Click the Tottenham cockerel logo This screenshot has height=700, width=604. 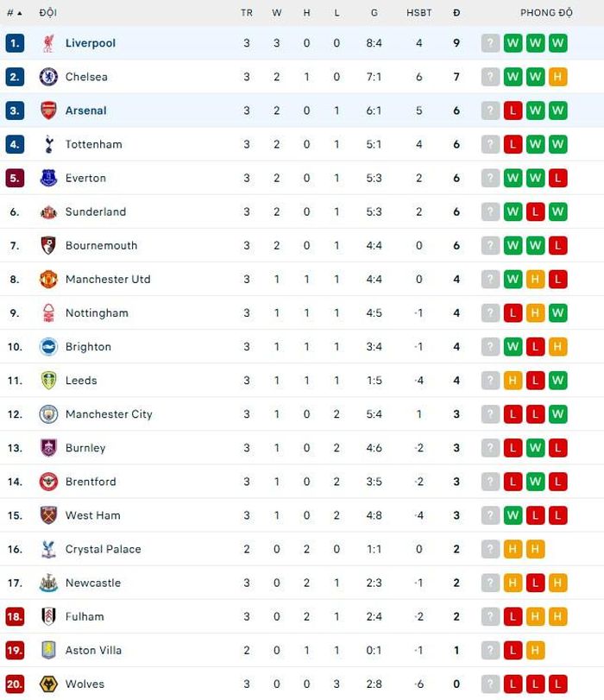[48, 144]
